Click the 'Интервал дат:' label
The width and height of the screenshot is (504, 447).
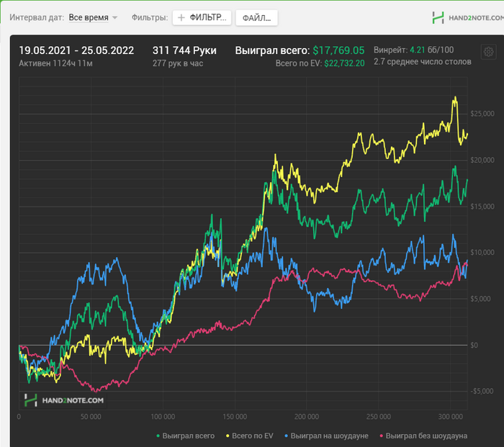coord(37,17)
